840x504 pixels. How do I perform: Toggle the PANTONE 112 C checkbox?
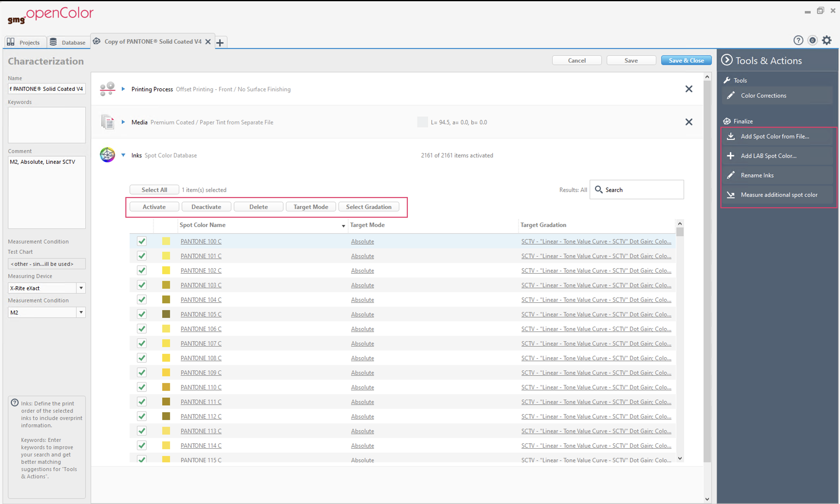pos(142,416)
